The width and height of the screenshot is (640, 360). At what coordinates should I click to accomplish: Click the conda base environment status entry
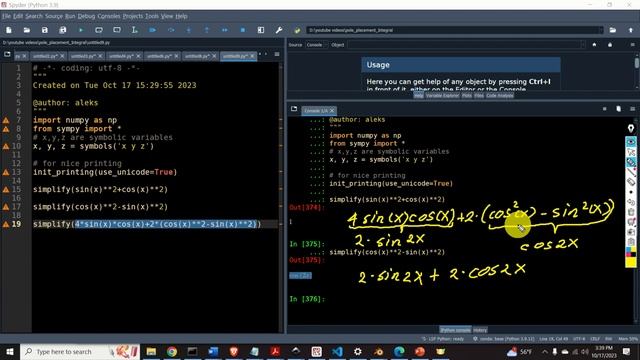[504, 339]
